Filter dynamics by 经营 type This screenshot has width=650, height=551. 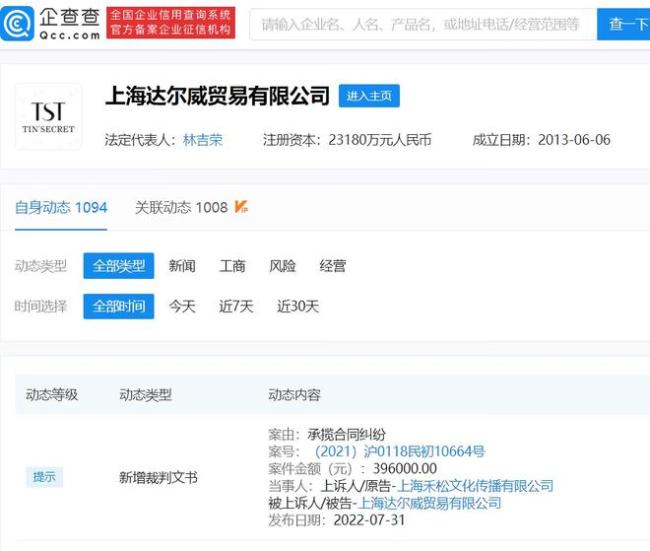[x=332, y=266]
